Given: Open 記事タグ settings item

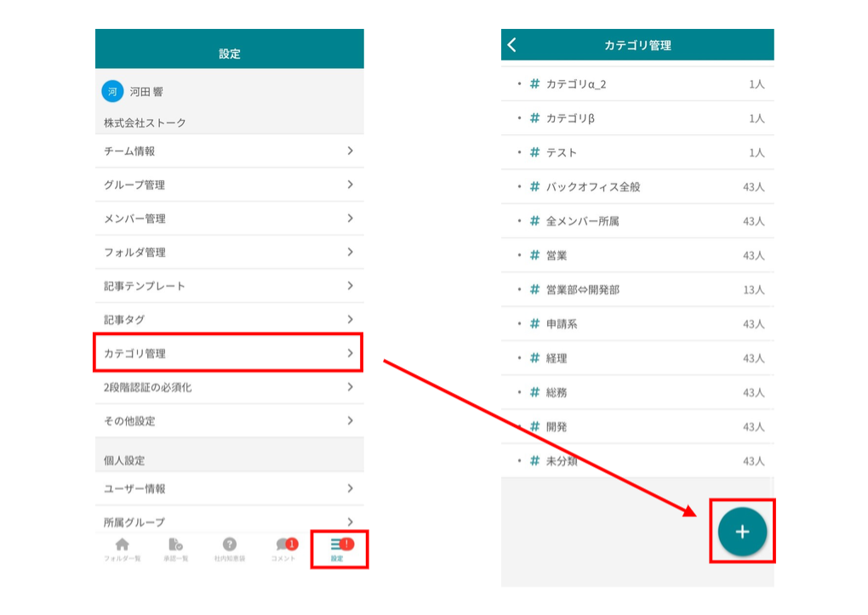Looking at the screenshot, I should (229, 320).
